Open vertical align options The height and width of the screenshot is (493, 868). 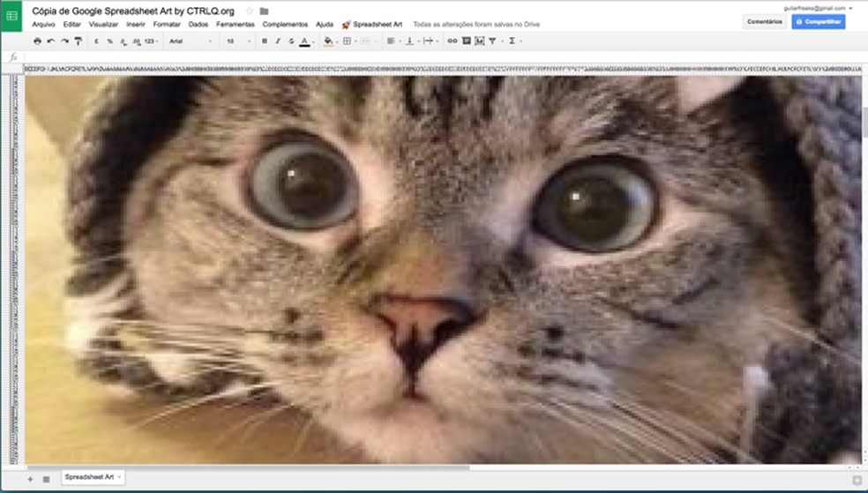pos(412,41)
